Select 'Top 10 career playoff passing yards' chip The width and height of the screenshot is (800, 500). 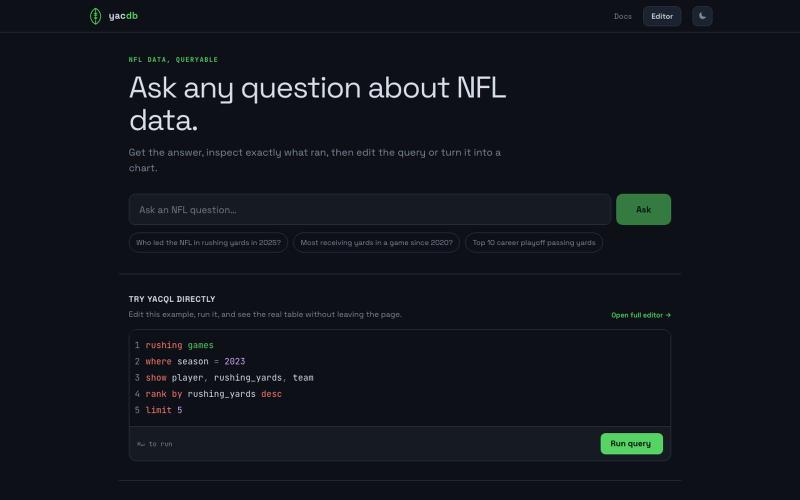(534, 243)
